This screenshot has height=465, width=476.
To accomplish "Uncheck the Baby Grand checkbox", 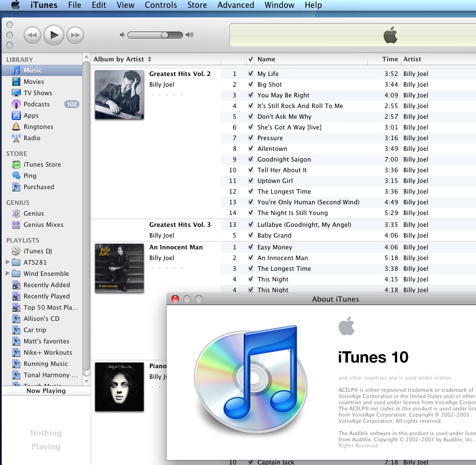I will coord(251,235).
